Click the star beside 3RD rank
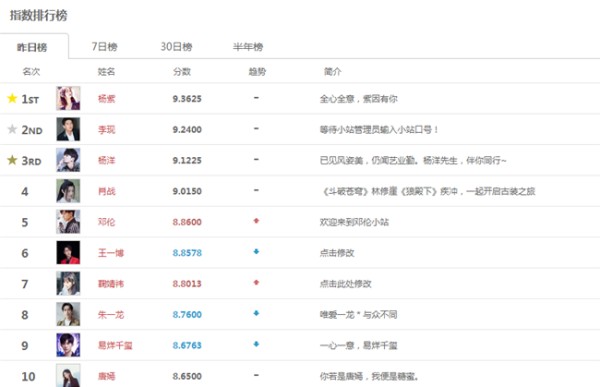Viewport: 600px width, 387px height. coord(12,160)
